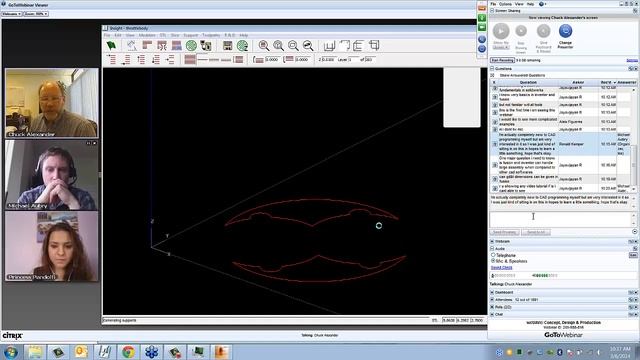
Task: Click the Send to All button
Action: pos(536,232)
